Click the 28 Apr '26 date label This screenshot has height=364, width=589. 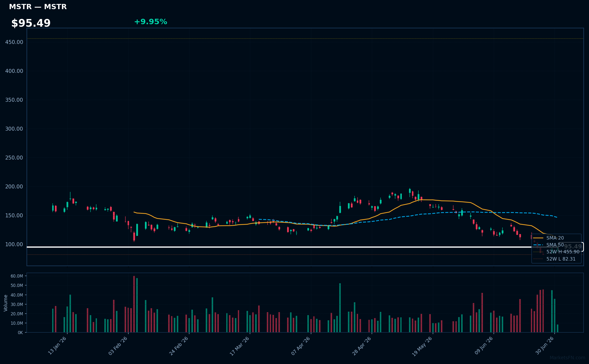tap(362, 346)
